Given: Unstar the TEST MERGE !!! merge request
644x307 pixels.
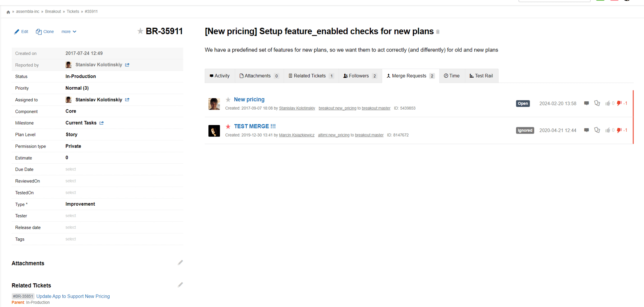Looking at the screenshot, I should (228, 126).
